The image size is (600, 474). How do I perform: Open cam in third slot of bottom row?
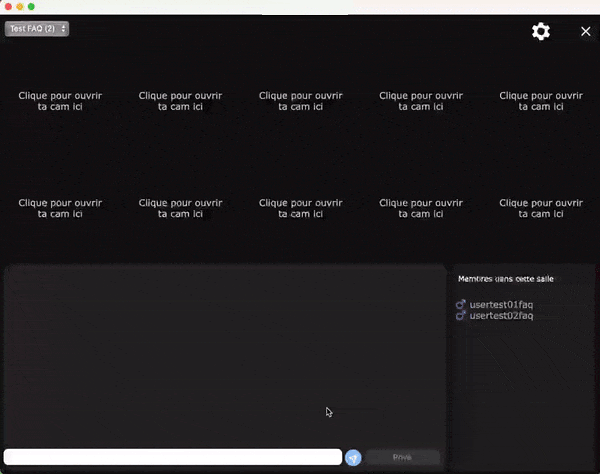(300, 208)
